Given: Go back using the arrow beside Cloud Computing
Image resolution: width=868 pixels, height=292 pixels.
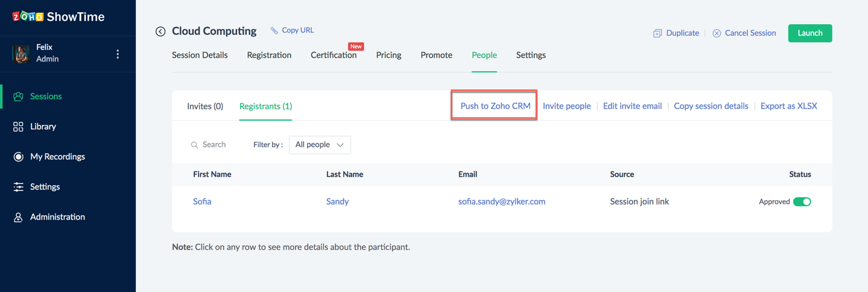Looking at the screenshot, I should [160, 31].
